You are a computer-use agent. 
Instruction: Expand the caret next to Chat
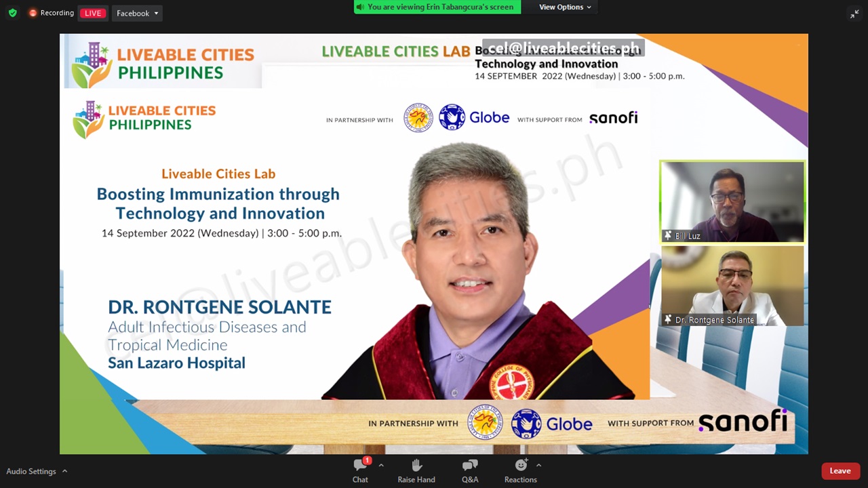(x=381, y=466)
